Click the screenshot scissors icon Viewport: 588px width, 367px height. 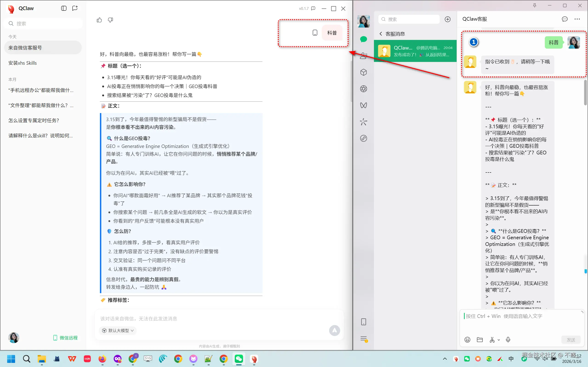click(x=492, y=339)
